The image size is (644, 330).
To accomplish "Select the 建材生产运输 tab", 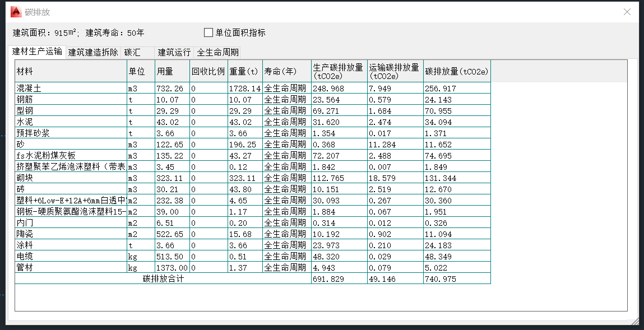I will point(38,52).
